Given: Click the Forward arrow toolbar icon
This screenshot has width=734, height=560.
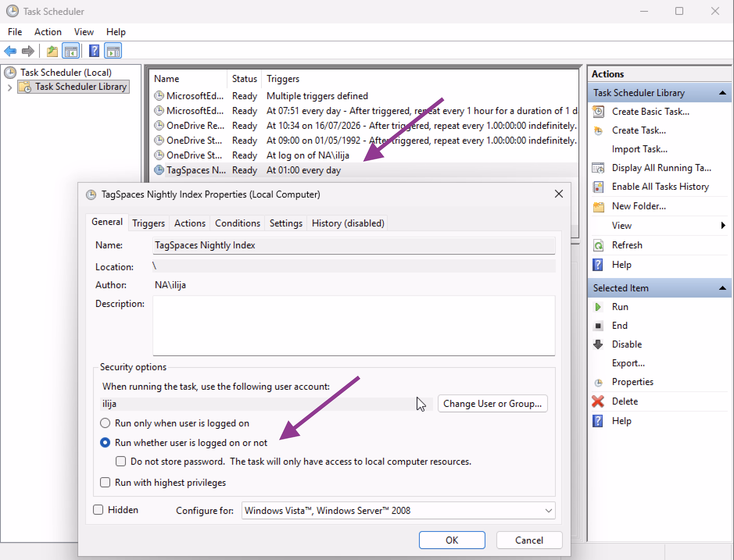Looking at the screenshot, I should [x=28, y=51].
